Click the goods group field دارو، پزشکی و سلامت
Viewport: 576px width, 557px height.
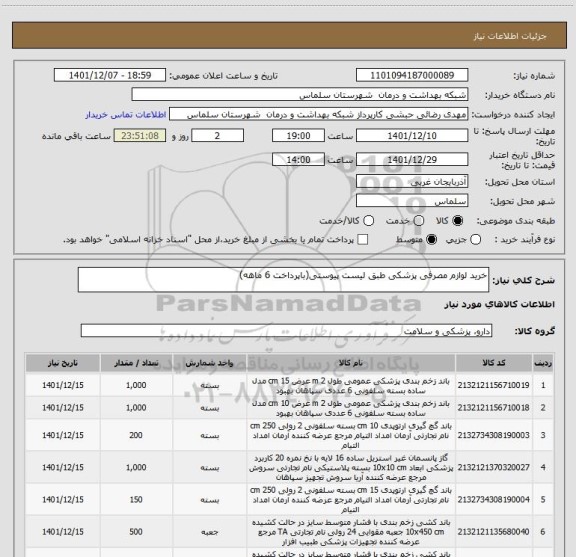(x=286, y=331)
